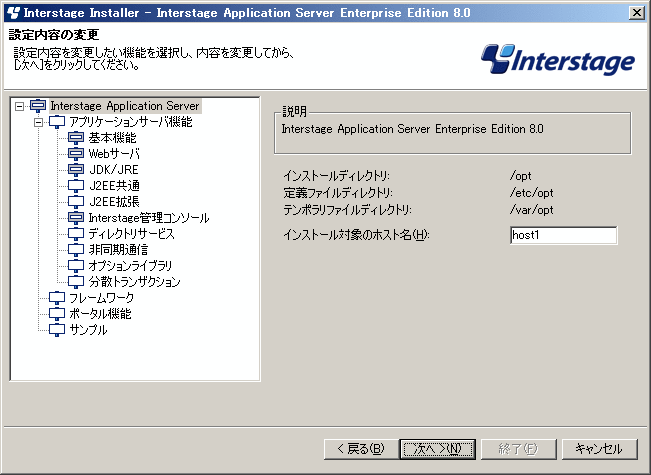Click the ディレクトリサービス feature icon
This screenshot has height=475, width=651.
pos(76,234)
